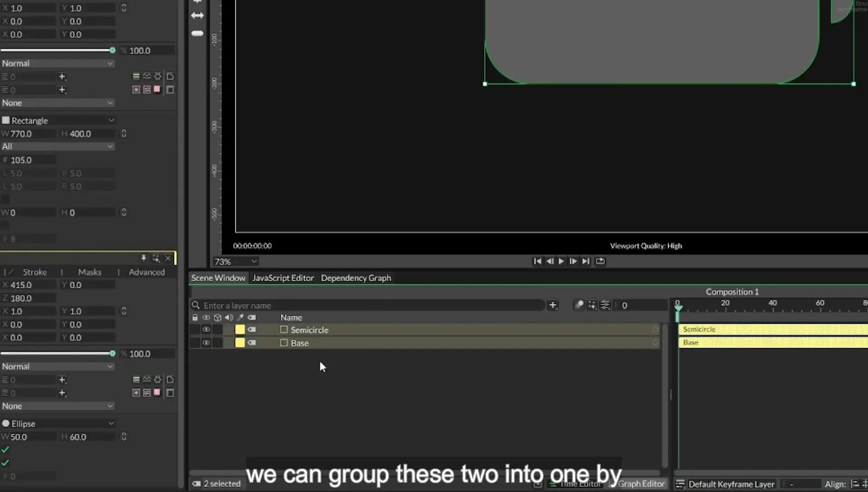Click the cube column header icon
868x492 pixels.
(x=217, y=317)
